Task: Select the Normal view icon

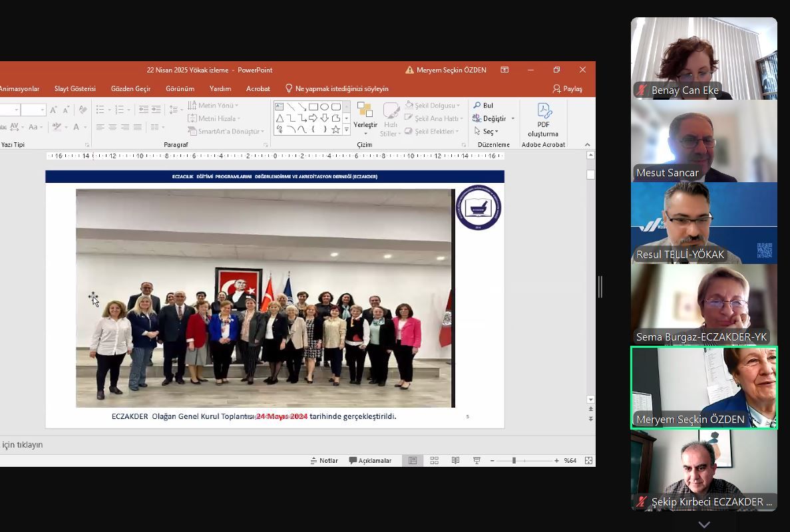Action: [413, 460]
